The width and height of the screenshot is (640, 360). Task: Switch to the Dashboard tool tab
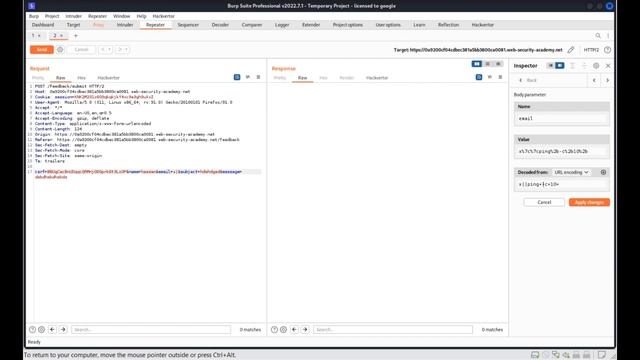pyautogui.click(x=43, y=25)
